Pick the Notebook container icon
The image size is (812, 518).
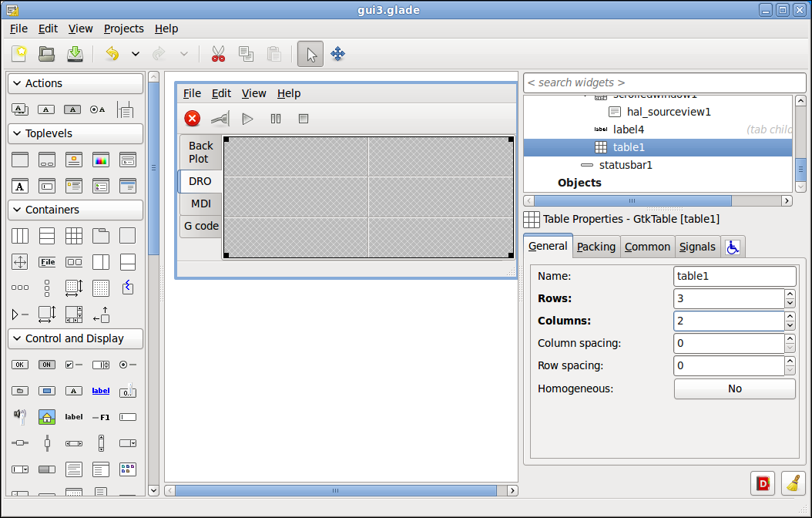pyautogui.click(x=101, y=236)
